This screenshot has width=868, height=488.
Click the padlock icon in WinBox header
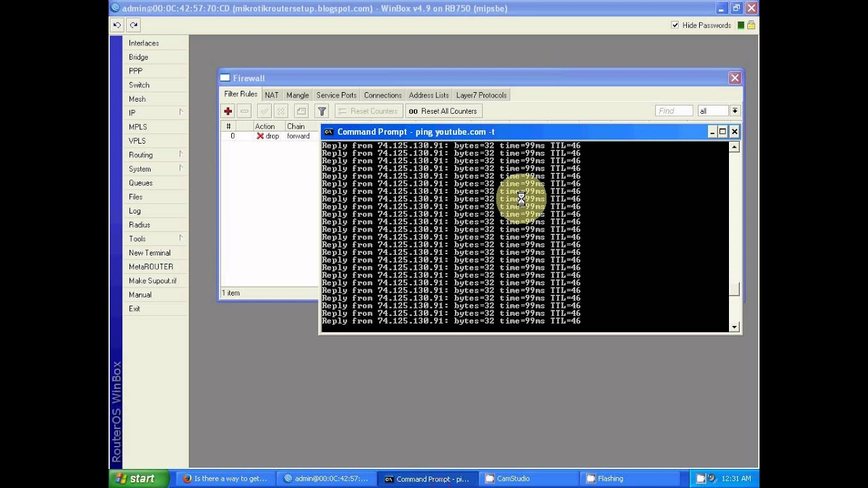tap(751, 25)
